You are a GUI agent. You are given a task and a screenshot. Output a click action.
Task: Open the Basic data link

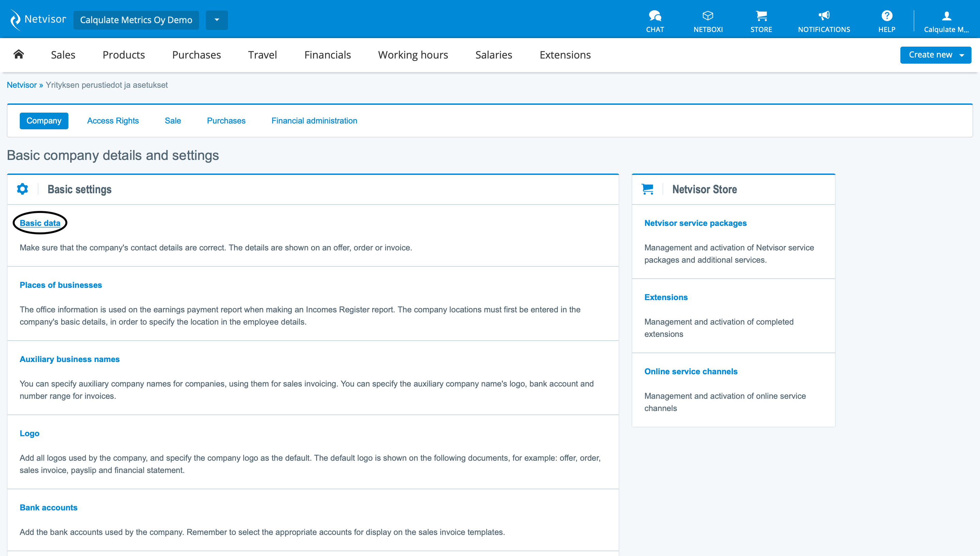click(x=40, y=223)
